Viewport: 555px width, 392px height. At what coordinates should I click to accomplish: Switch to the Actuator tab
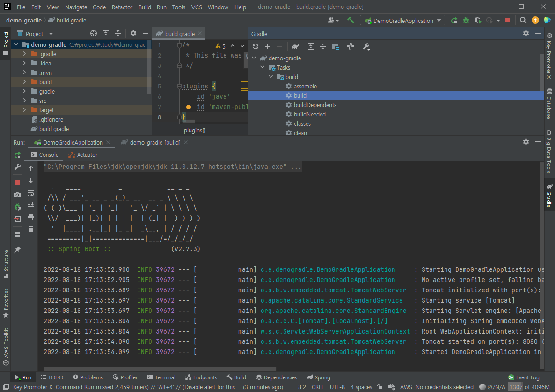click(x=82, y=155)
